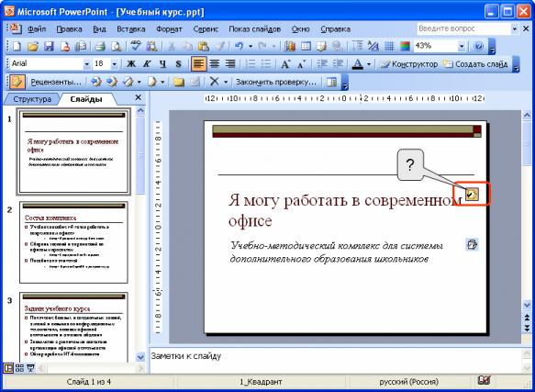Click the Open file folder icon
Screen dimensions: 535x392
coord(33,46)
